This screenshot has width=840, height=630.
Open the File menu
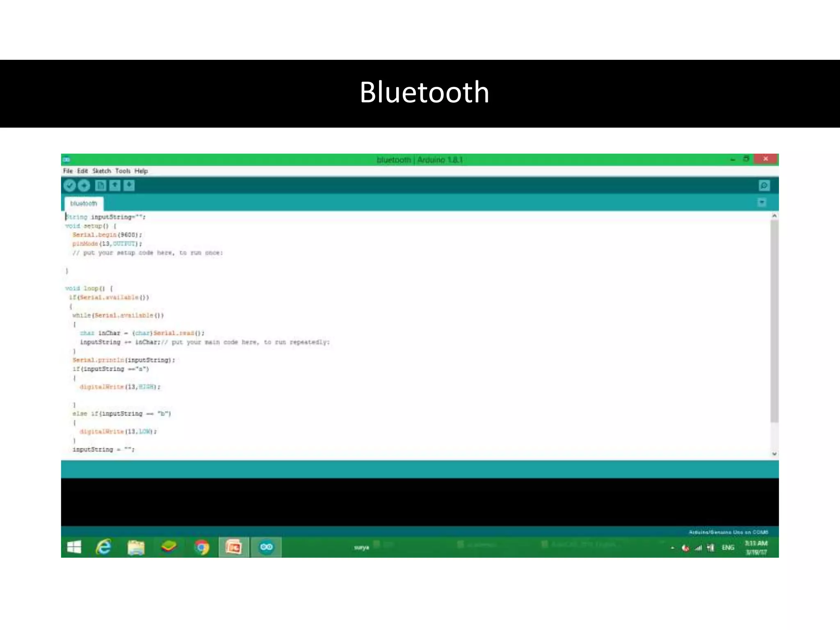pyautogui.click(x=68, y=171)
